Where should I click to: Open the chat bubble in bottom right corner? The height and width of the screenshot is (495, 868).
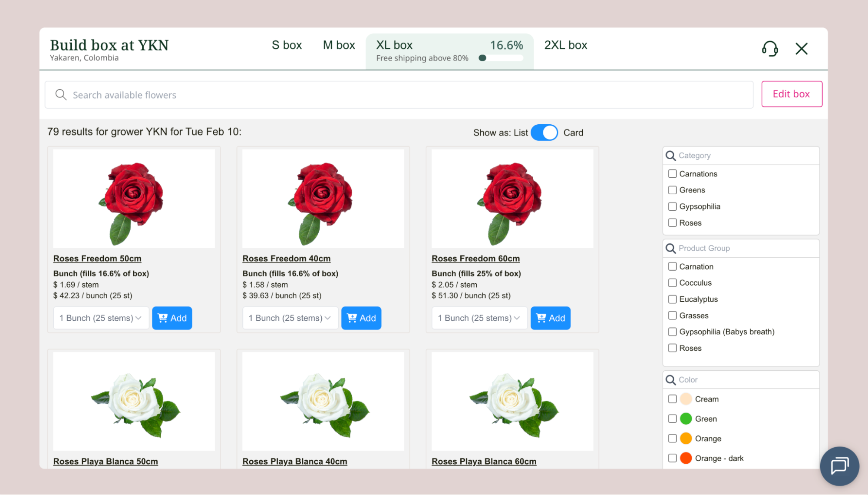(839, 466)
